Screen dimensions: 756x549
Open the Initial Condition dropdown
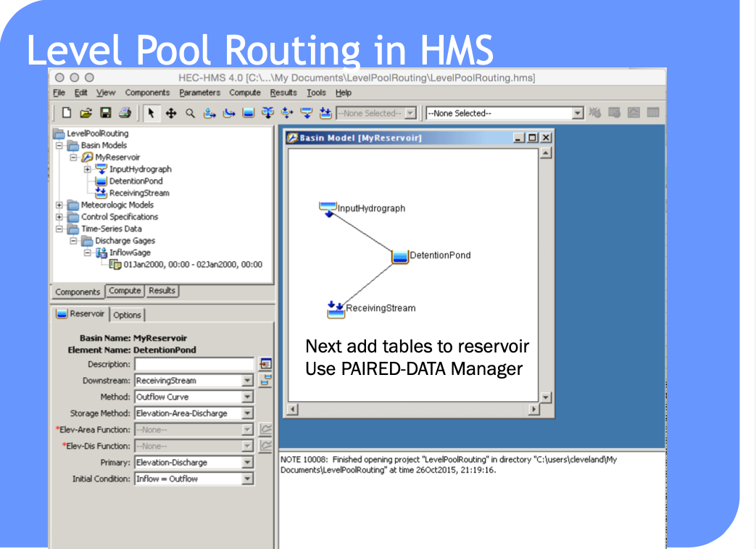(247, 479)
